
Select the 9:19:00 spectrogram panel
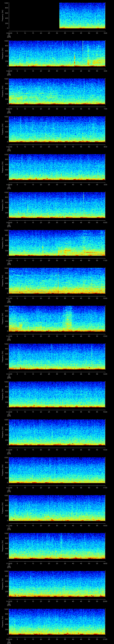coord(57,584)
